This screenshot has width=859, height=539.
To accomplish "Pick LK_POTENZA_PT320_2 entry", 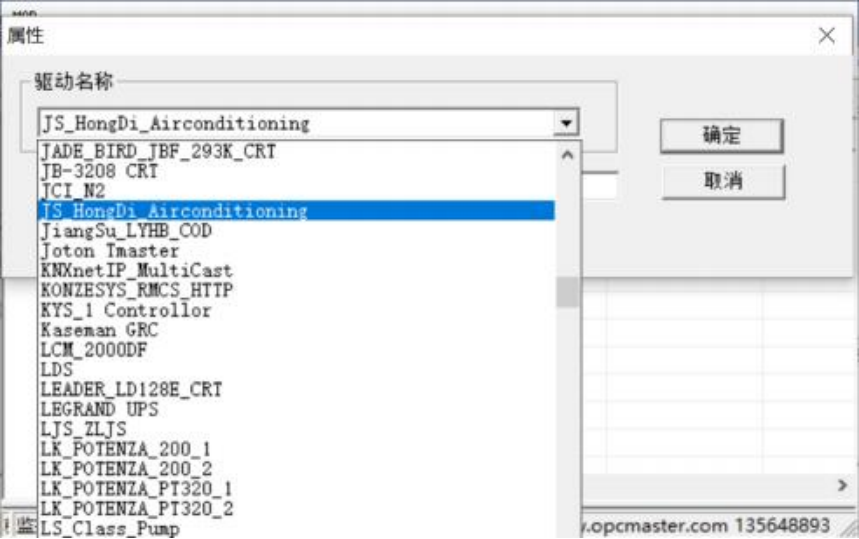I will point(296,508).
